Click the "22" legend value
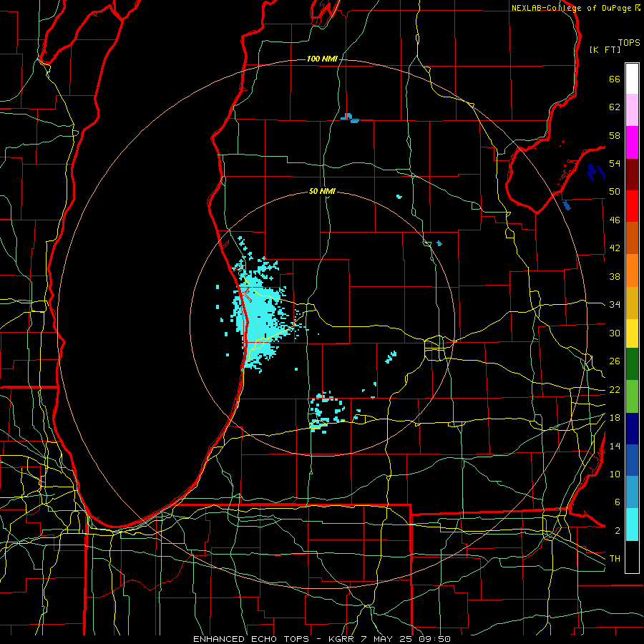 pos(615,390)
